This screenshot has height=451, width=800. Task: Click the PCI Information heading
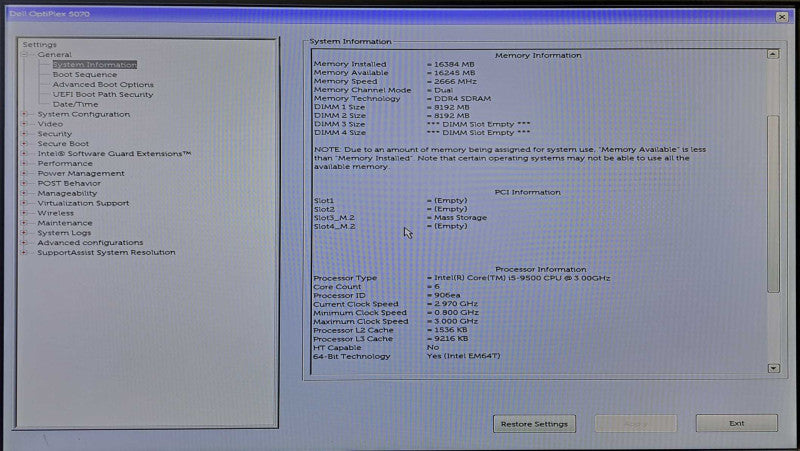coord(528,192)
